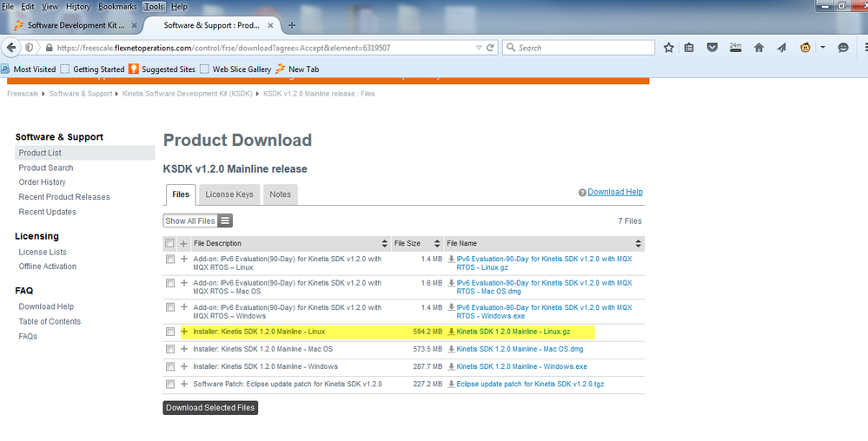Viewport: 868px width, 441px height.
Task: Expand the Installer Mainline Linux row details
Action: click(184, 332)
